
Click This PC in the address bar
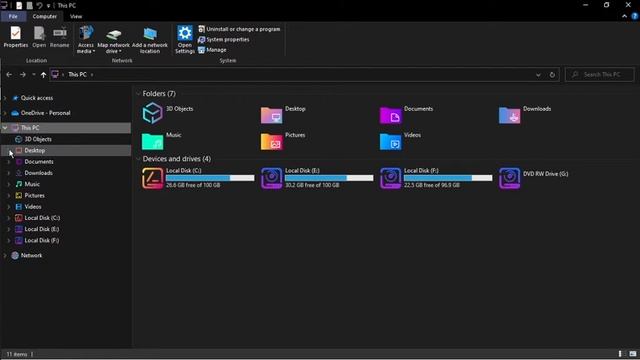point(77,75)
